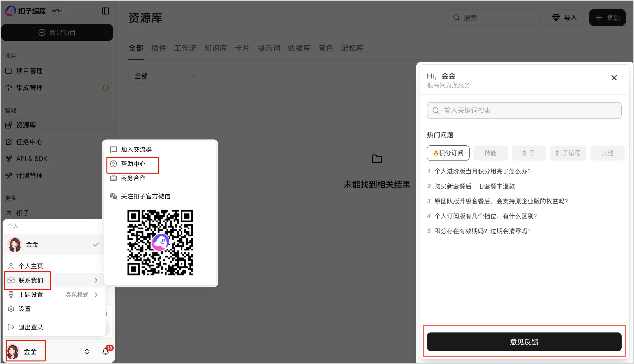The width and height of the screenshot is (634, 364).
Task: Open the notifications bell icon
Action: [x=105, y=351]
